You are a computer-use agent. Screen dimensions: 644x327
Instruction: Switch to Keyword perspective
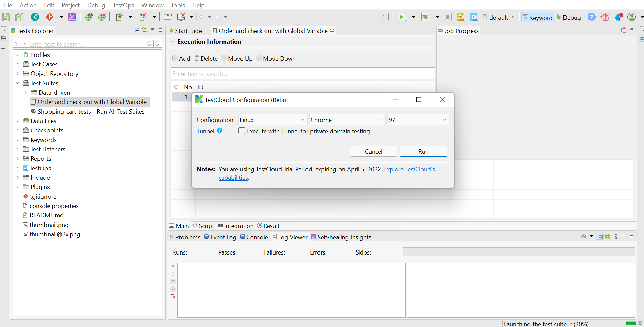[538, 17]
